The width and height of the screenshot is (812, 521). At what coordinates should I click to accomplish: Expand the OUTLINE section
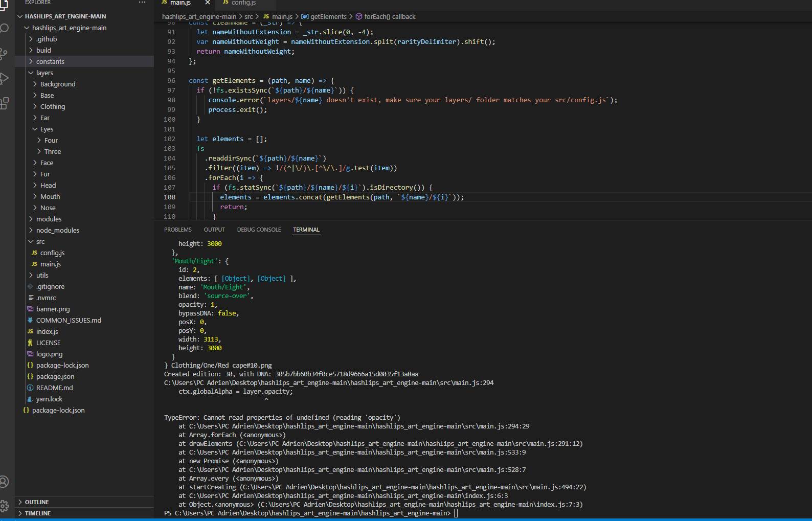[x=20, y=502]
